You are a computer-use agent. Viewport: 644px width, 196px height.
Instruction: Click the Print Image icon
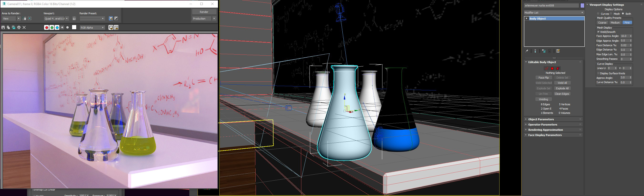[19, 27]
